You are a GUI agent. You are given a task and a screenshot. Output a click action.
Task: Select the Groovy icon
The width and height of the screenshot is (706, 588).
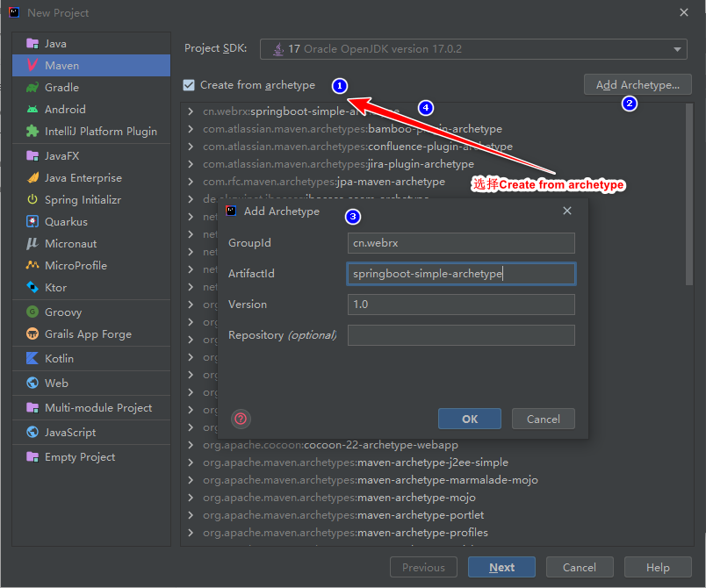click(32, 312)
